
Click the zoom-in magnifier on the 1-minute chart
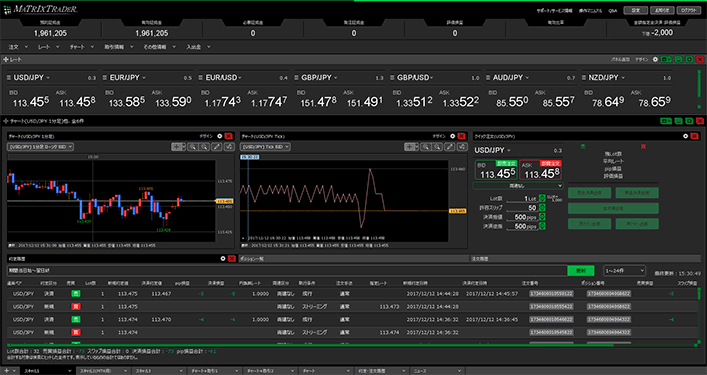tap(193, 147)
